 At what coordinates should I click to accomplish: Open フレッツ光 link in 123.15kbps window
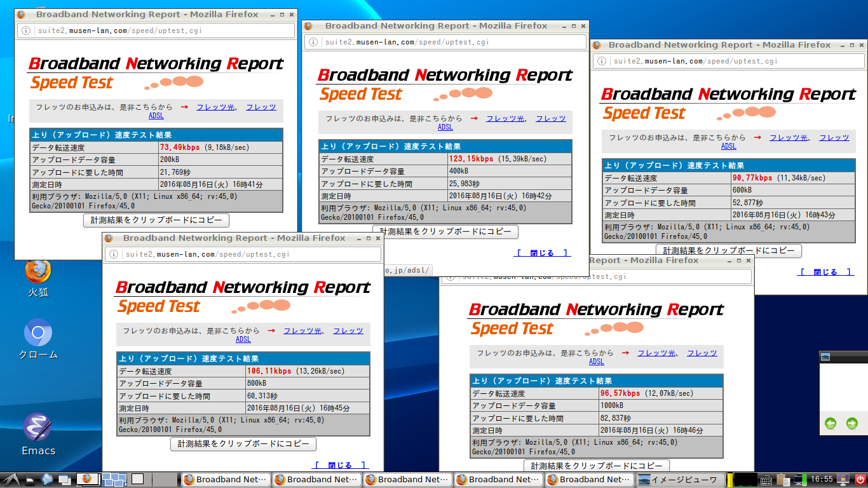(x=505, y=119)
